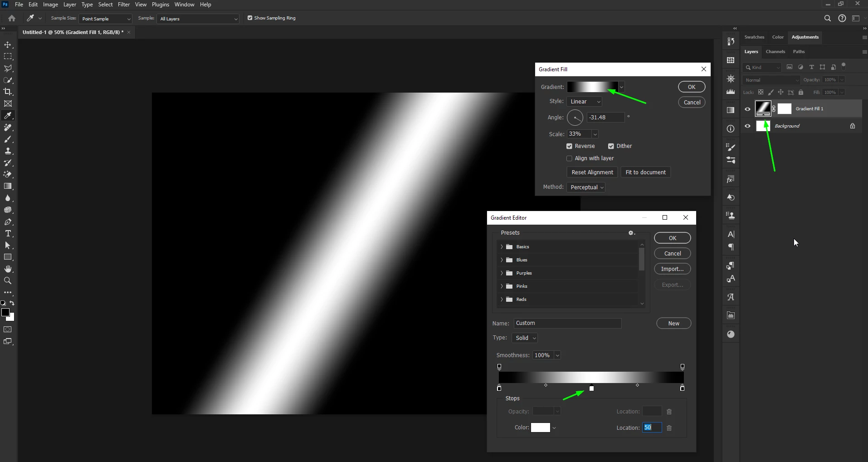Select the History Brush tool
This screenshot has height=462, width=868.
(x=8, y=163)
